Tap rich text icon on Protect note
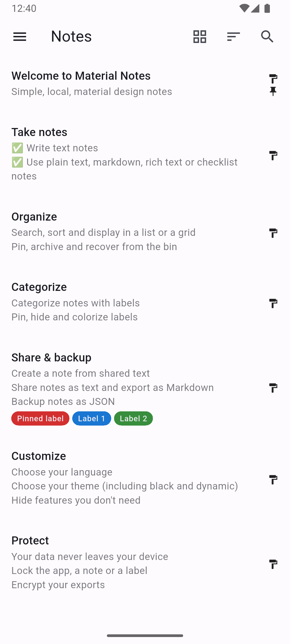Image resolution: width=290 pixels, height=644 pixels. (273, 564)
